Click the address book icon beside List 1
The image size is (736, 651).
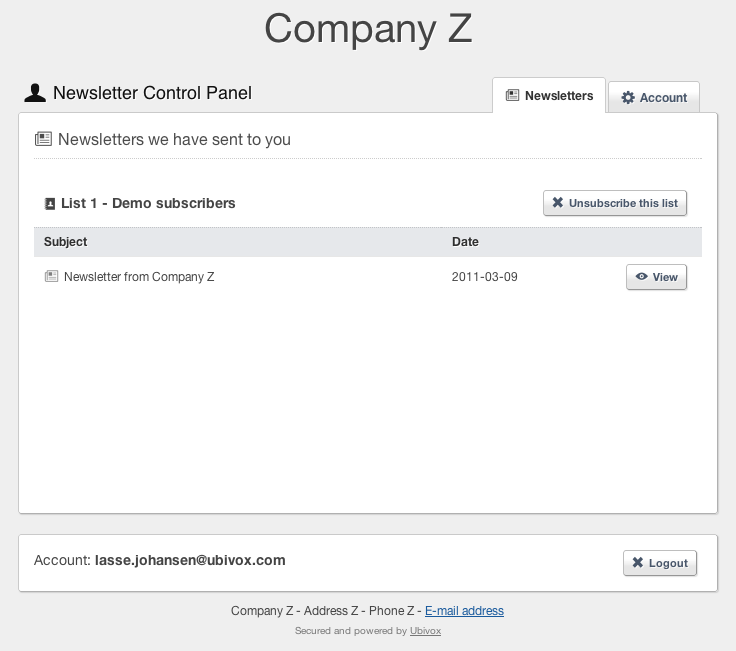pos(50,204)
